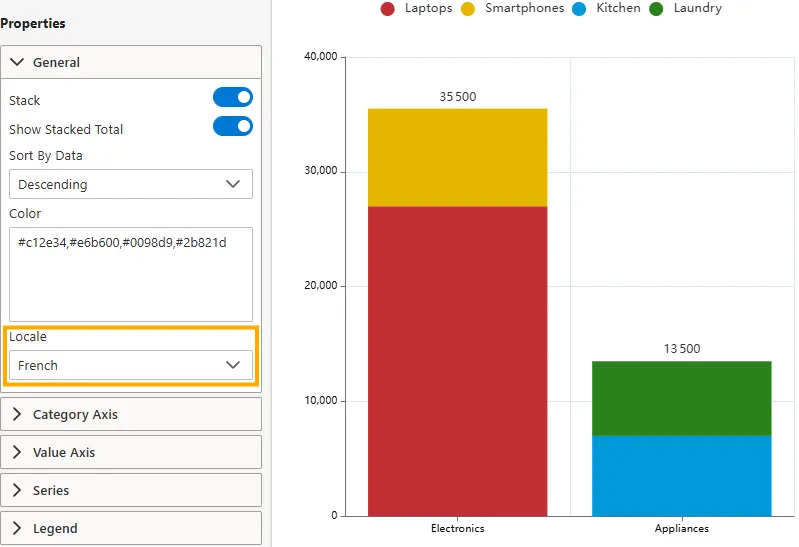Image resolution: width=799 pixels, height=547 pixels.
Task: Disable the Show Stacked Total switch
Action: pos(232,126)
